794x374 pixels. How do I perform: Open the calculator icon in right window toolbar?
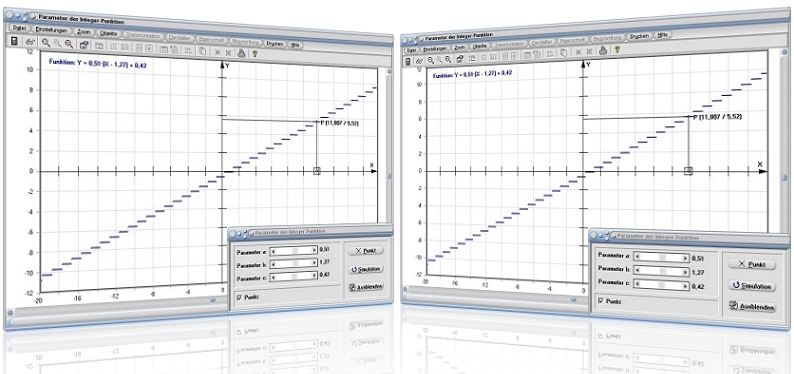[409, 61]
